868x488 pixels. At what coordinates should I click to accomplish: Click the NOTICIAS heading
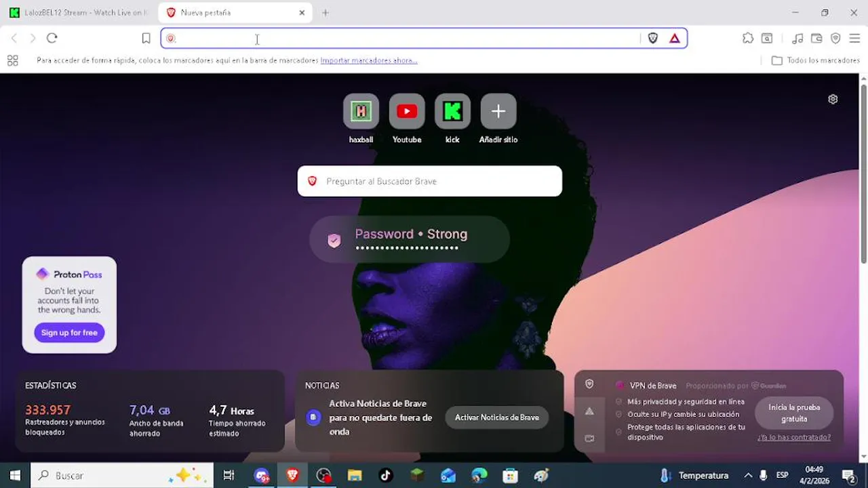(322, 386)
